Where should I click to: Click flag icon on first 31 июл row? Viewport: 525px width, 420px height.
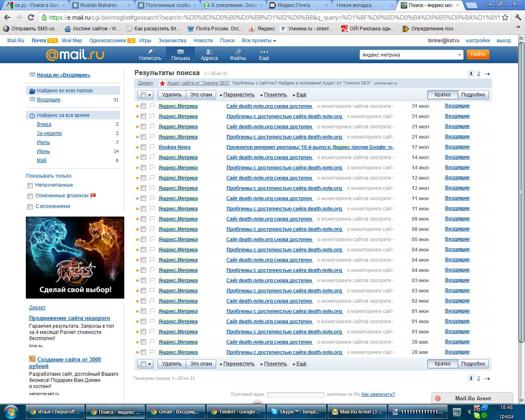(152, 106)
